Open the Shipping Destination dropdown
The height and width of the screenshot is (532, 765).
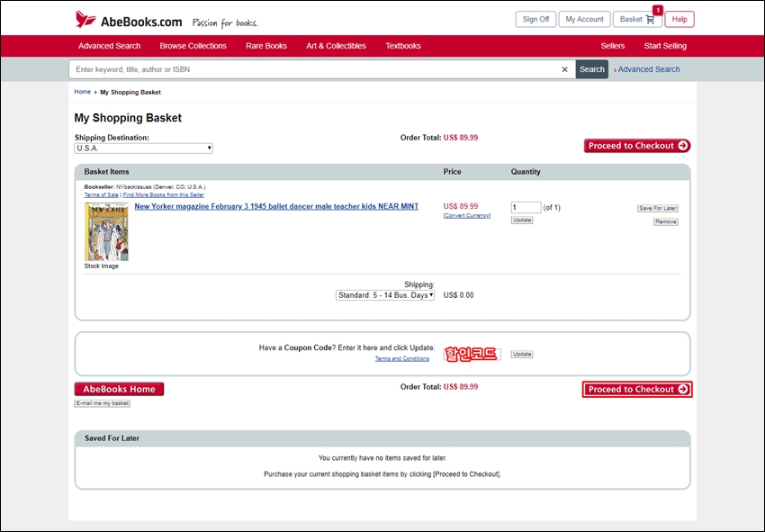pyautogui.click(x=143, y=149)
